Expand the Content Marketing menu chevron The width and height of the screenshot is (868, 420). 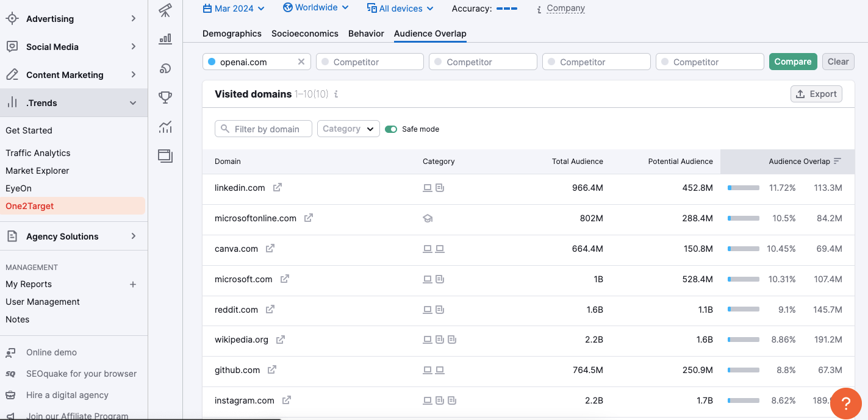point(133,75)
